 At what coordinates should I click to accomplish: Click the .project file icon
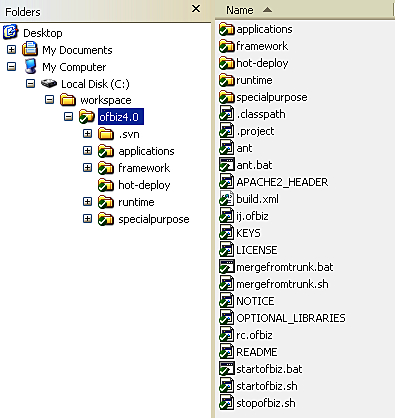[227, 131]
